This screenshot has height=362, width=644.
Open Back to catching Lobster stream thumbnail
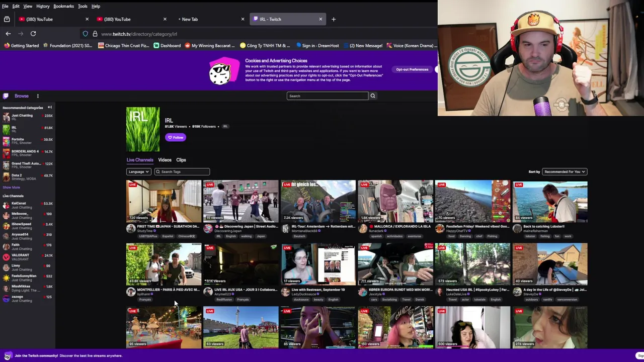click(x=550, y=201)
